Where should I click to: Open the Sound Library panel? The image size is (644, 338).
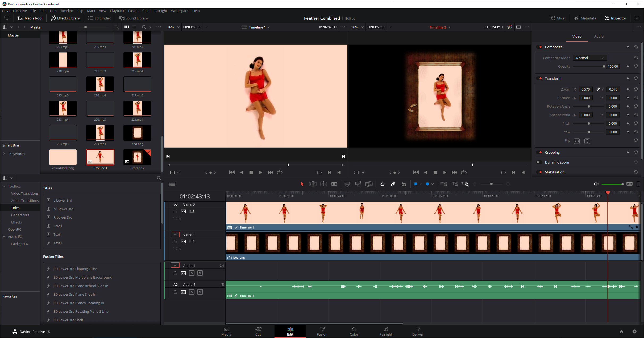(x=133, y=18)
